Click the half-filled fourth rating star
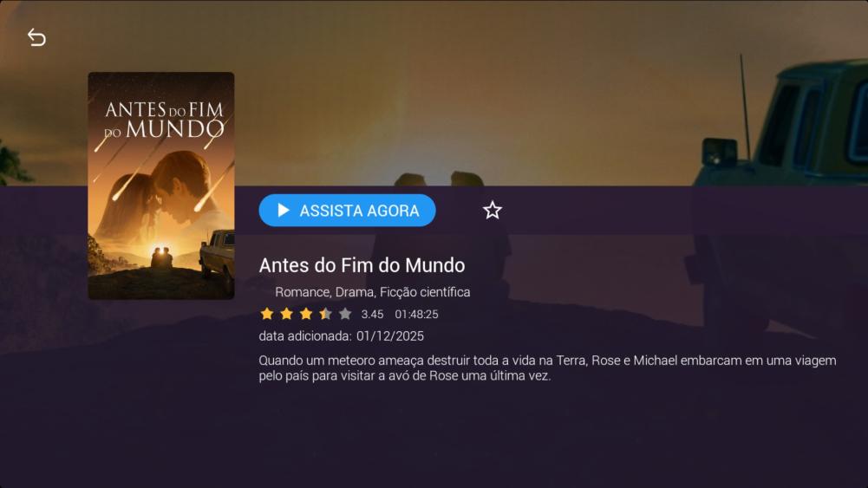This screenshot has height=488, width=868. tap(325, 315)
